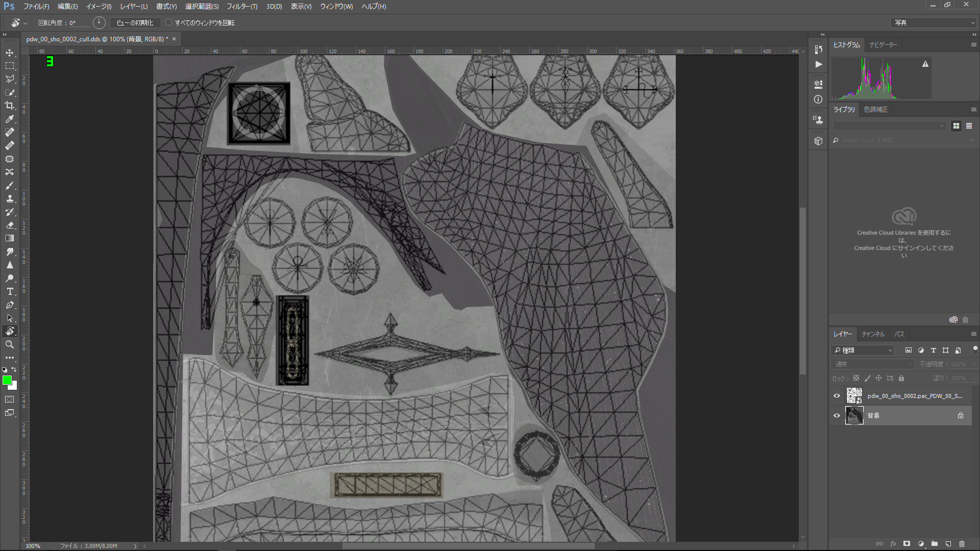Image resolution: width=980 pixels, height=551 pixels.
Task: Select the Eyedropper tool
Action: coord(10,119)
